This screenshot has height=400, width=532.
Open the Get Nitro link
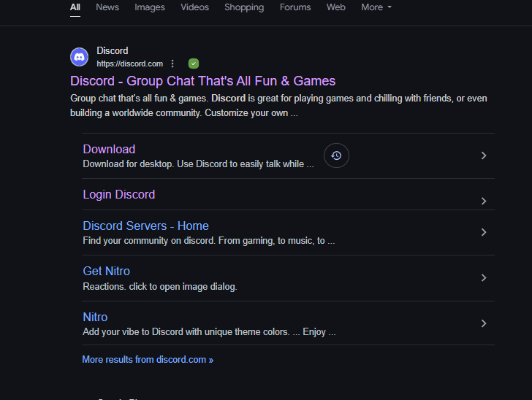point(106,272)
